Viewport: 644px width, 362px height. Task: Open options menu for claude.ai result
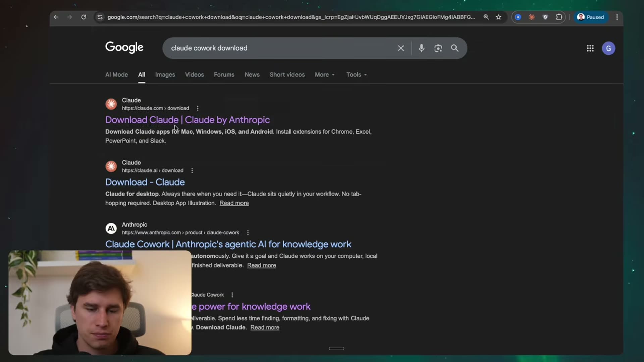[x=192, y=171]
